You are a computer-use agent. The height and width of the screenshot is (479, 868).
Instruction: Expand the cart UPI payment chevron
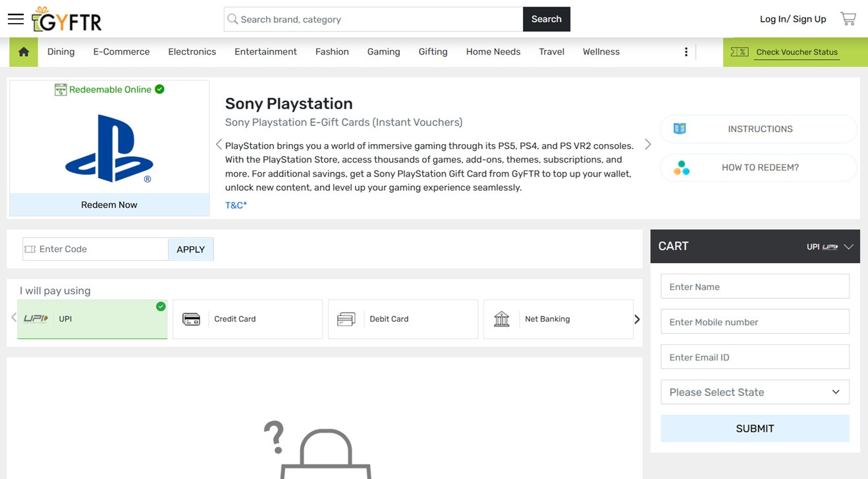(x=848, y=247)
